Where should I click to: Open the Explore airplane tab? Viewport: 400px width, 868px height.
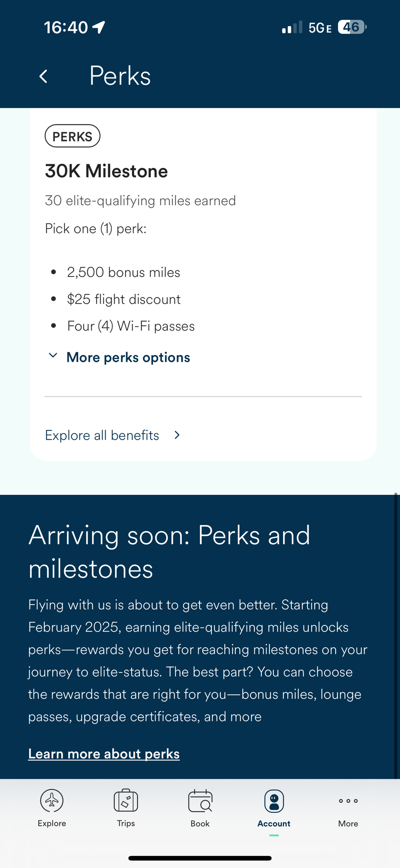(52, 801)
